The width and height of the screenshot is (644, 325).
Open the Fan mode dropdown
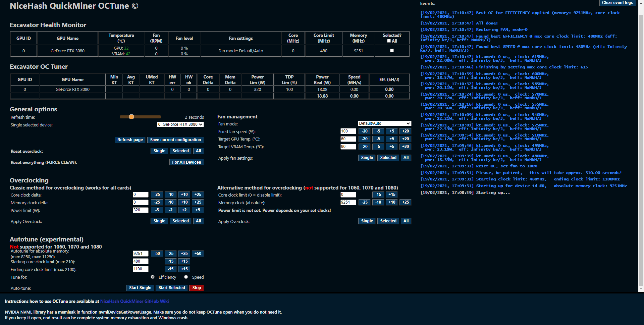[384, 123]
